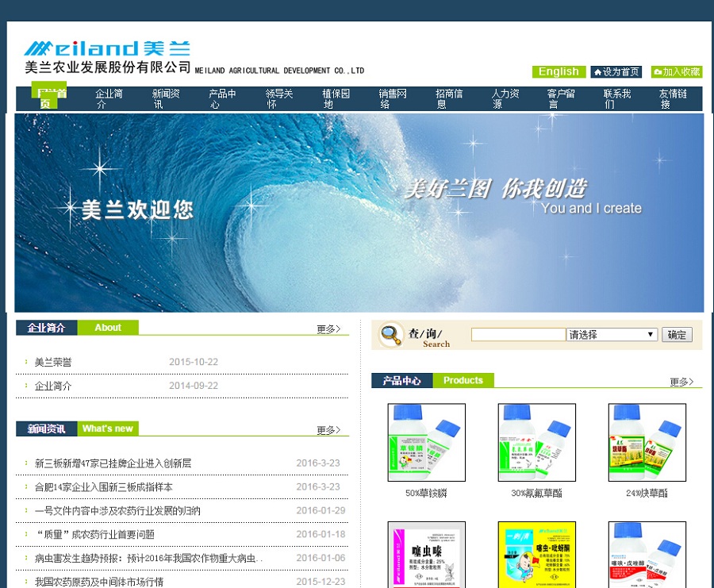This screenshot has width=714, height=588.
Task: Open the 美兰荣誉 article
Action: (53, 362)
